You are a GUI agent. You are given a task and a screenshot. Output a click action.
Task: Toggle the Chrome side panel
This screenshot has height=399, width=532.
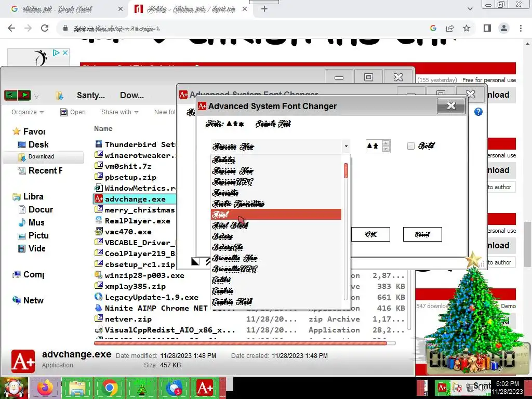point(487,28)
